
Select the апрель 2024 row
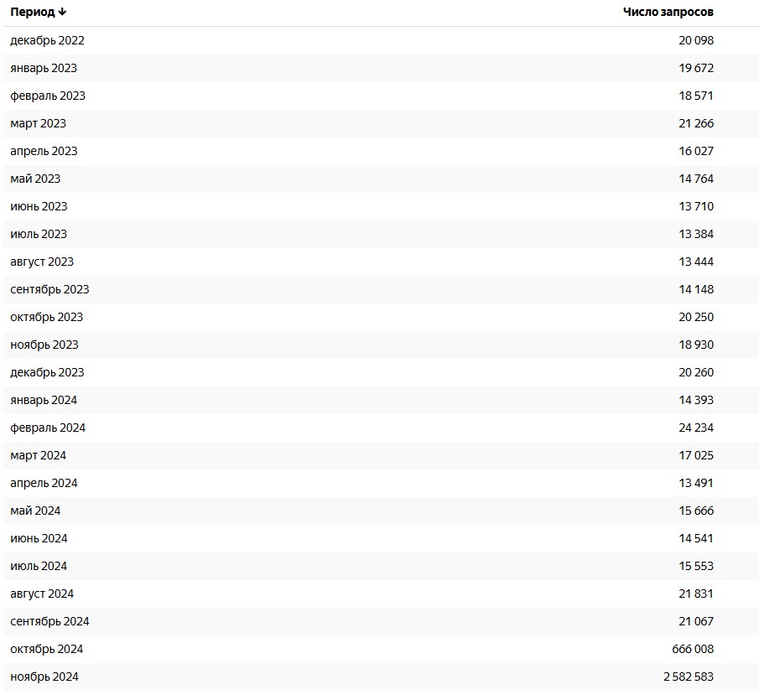point(379,483)
